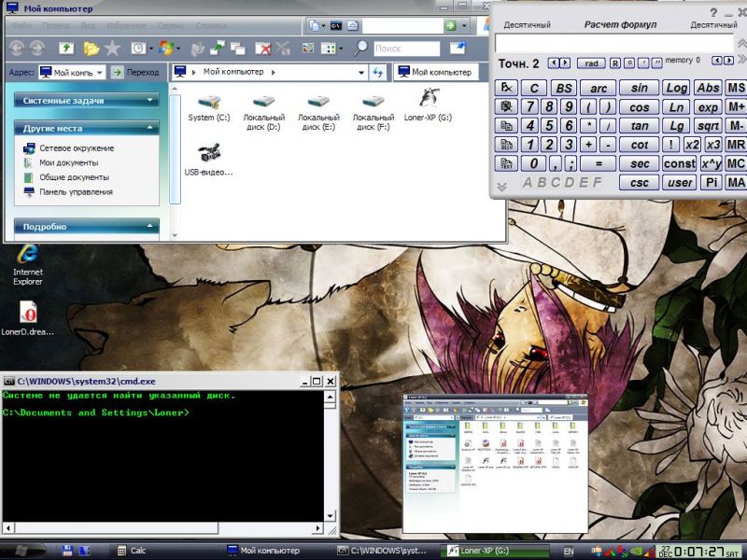The image size is (747, 560).
Task: Click the Поиск search input field
Action: tap(406, 49)
